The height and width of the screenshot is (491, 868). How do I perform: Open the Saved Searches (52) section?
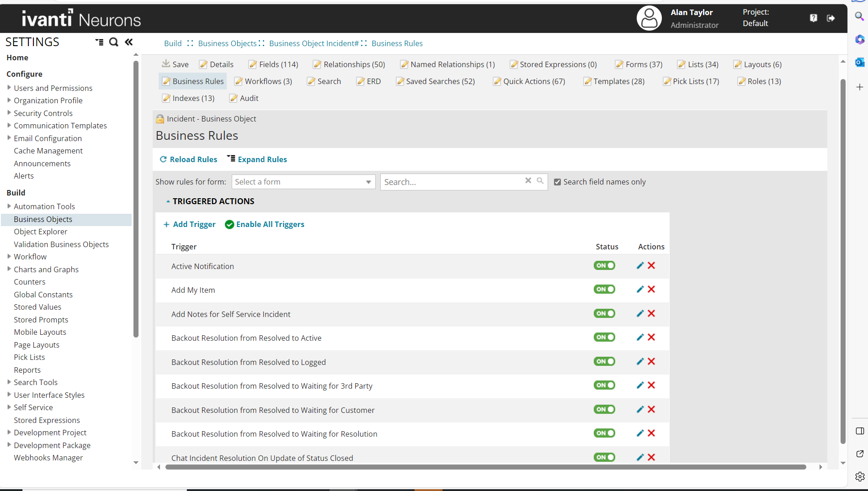click(x=440, y=81)
